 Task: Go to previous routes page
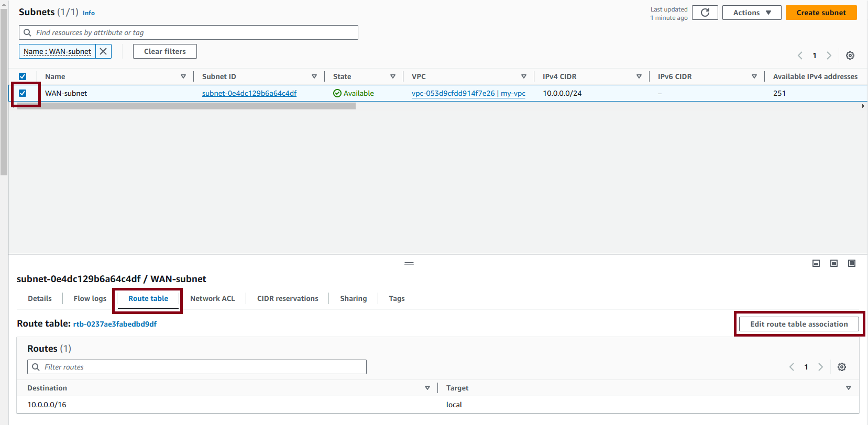pos(792,367)
